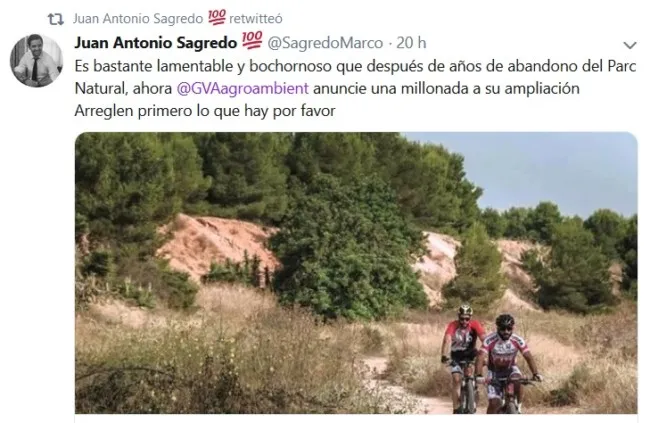Click 'anuncie una millonada a su ampliación' text

pyautogui.click(x=446, y=88)
